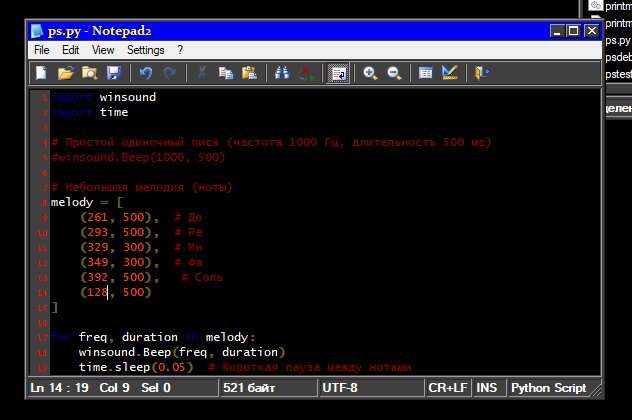Save the file using the floppy icon
Viewport: 632px width, 420px height.
114,73
